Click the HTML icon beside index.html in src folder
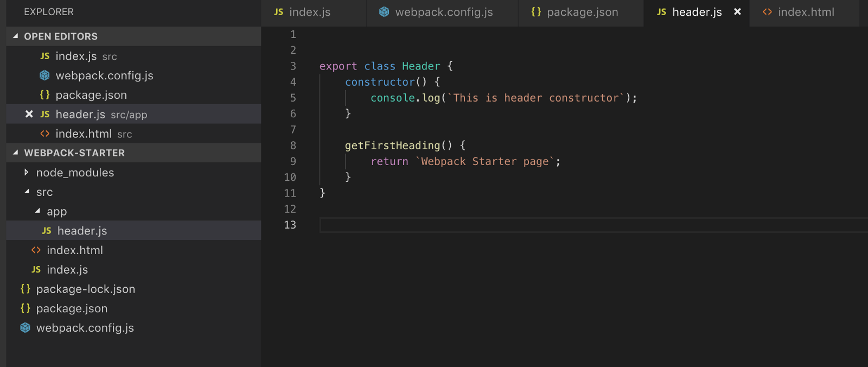 [36, 250]
